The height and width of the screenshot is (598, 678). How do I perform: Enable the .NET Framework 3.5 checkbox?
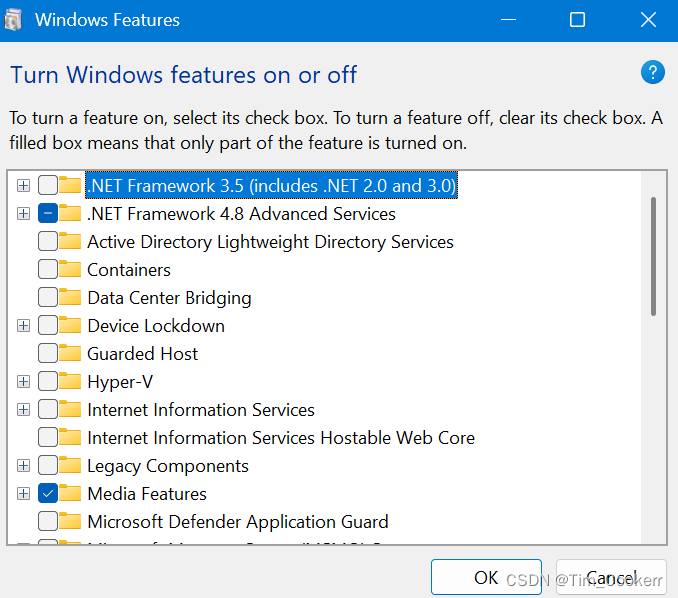point(48,185)
